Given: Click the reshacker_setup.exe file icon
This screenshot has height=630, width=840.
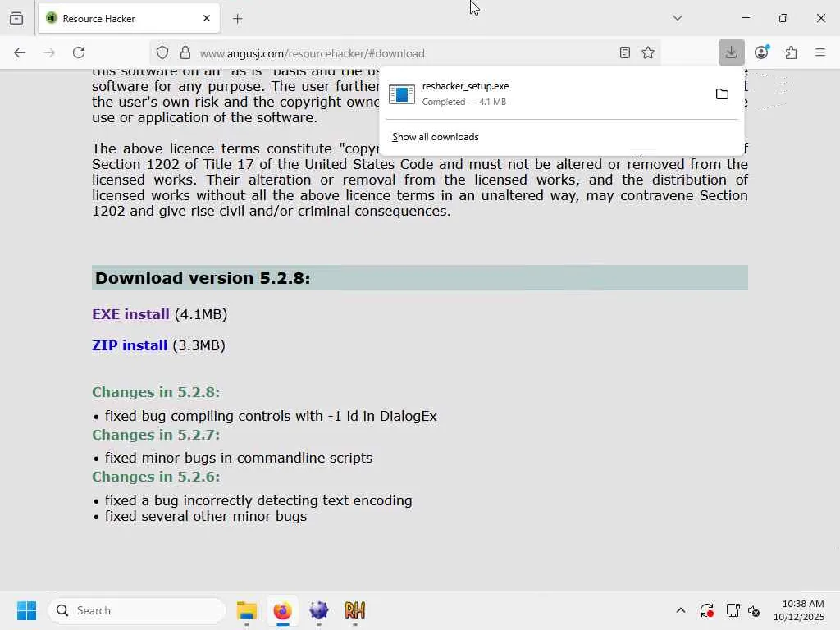Looking at the screenshot, I should coord(402,94).
